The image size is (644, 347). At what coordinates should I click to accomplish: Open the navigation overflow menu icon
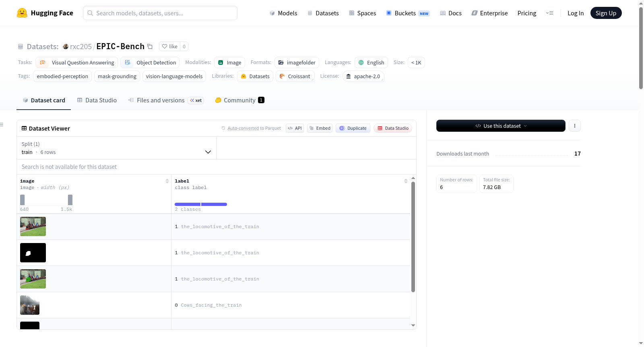point(549,13)
